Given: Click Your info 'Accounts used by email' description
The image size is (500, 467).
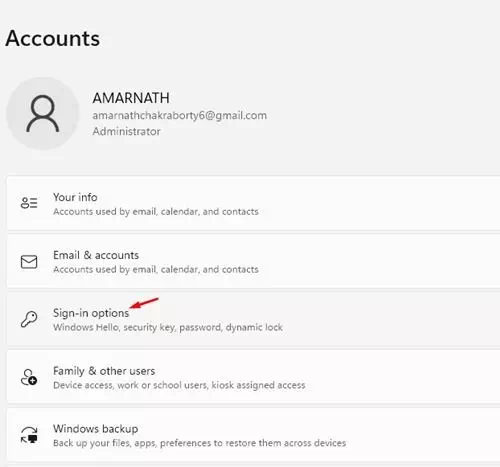Looking at the screenshot, I should [156, 212].
